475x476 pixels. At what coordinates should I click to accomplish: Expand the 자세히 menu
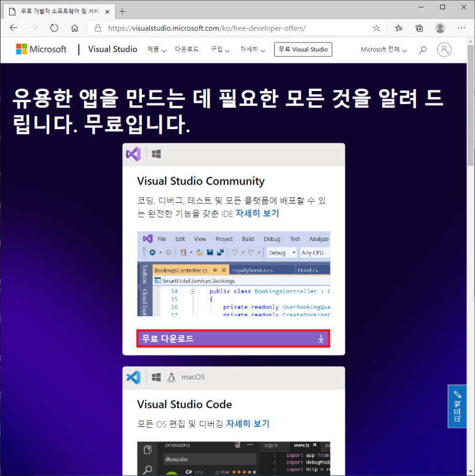click(x=253, y=49)
